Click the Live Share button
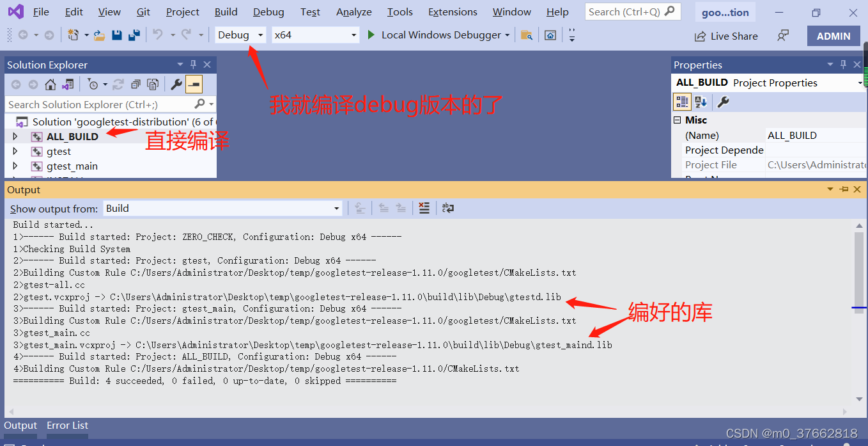This screenshot has width=868, height=446. tap(727, 36)
